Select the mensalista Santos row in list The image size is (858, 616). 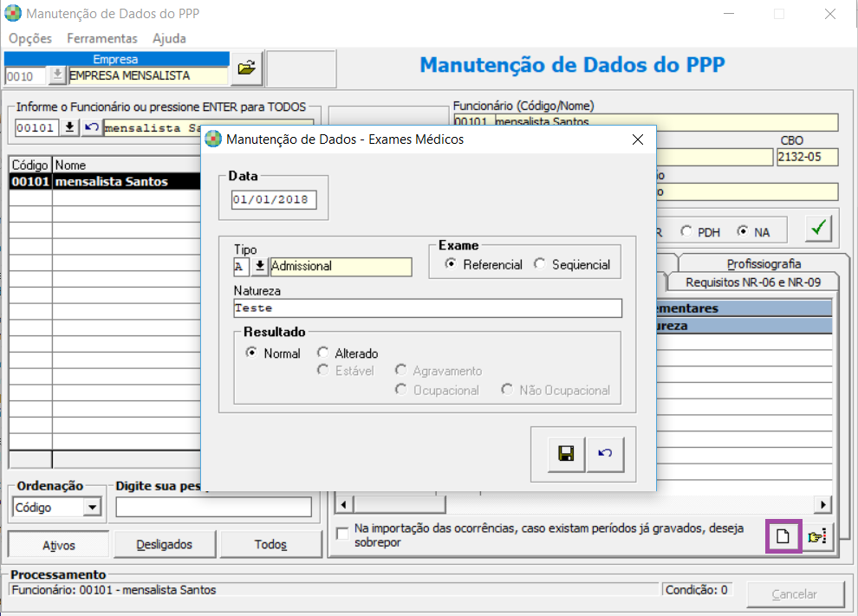click(x=106, y=181)
